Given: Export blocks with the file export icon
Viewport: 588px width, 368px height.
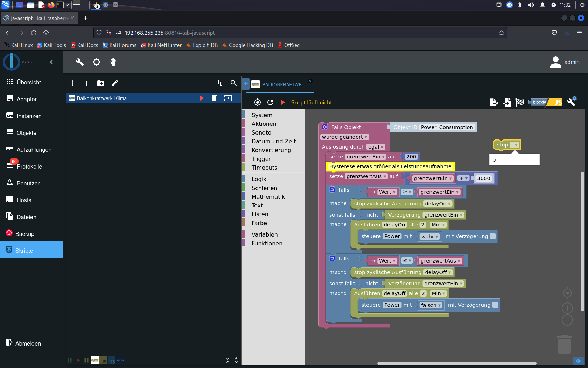Looking at the screenshot, I should pyautogui.click(x=494, y=102).
